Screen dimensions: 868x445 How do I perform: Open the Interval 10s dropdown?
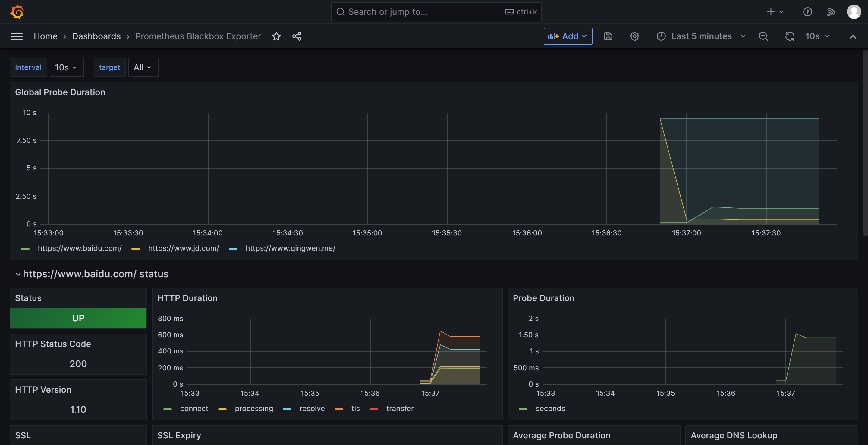pos(67,67)
